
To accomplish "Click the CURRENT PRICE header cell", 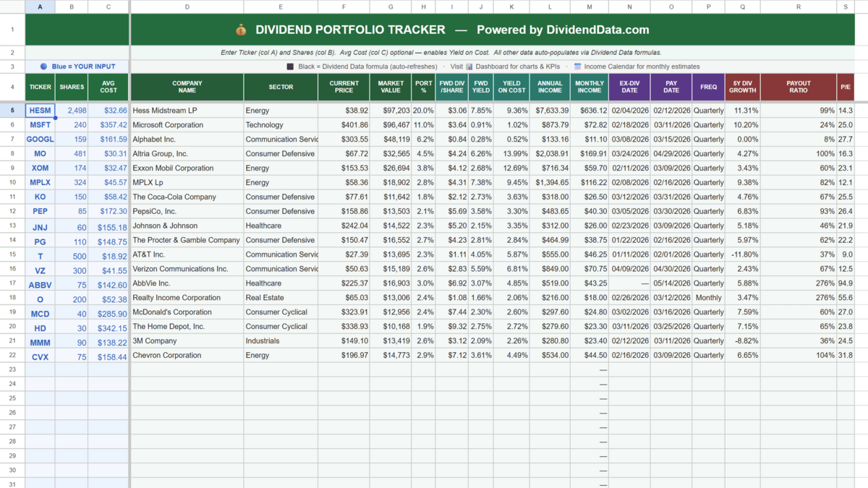I will 344,87.
